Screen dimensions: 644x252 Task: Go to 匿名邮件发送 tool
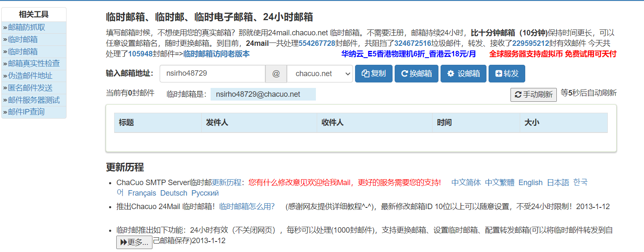[x=30, y=88]
